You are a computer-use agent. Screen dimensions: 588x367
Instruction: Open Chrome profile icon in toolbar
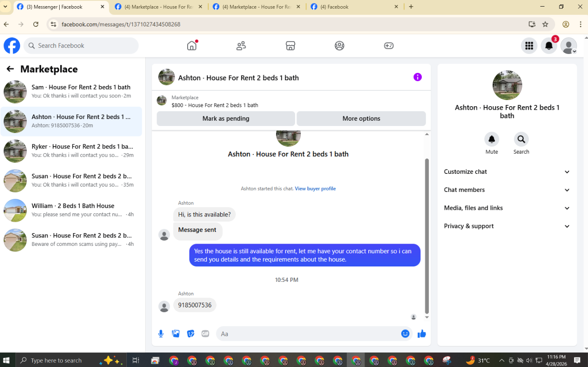pos(566,24)
